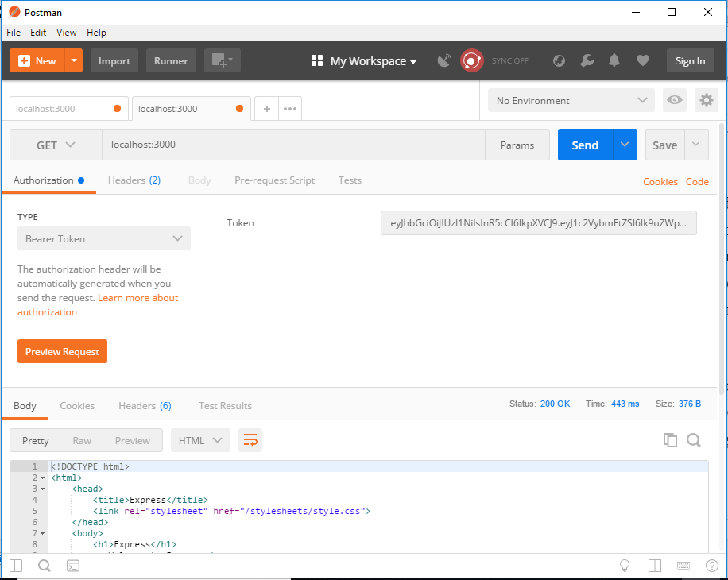
Task: Click the Token input field
Action: [539, 222]
